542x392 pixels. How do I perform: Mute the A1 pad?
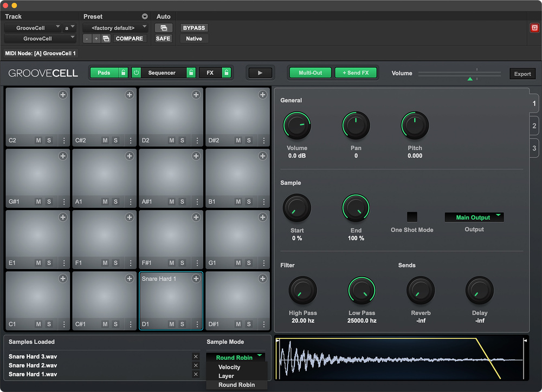click(x=105, y=202)
